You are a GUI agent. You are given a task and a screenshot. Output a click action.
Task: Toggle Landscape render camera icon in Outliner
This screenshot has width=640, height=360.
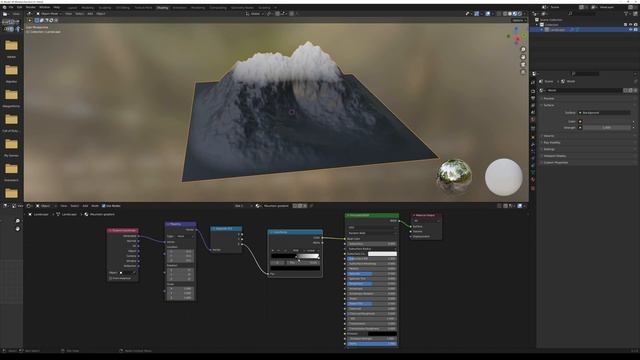[x=636, y=29]
